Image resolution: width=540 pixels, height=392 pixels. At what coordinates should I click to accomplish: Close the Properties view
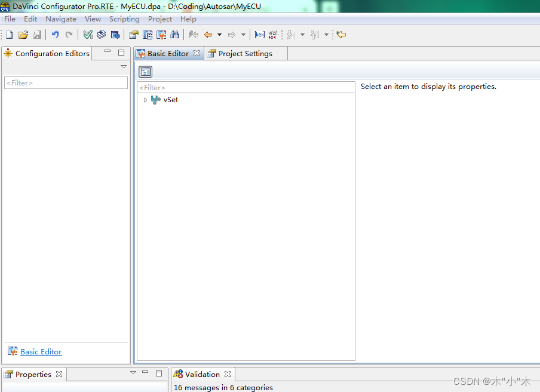[59, 374]
